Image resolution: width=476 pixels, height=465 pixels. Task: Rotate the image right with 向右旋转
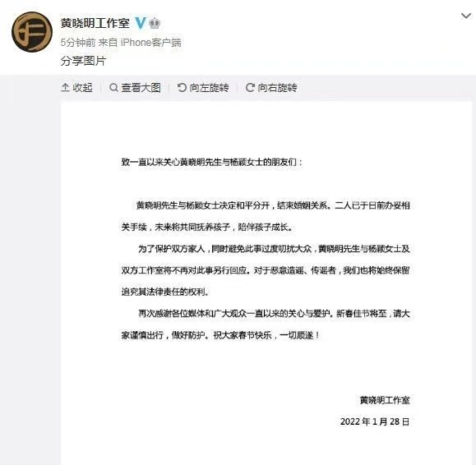click(x=271, y=88)
